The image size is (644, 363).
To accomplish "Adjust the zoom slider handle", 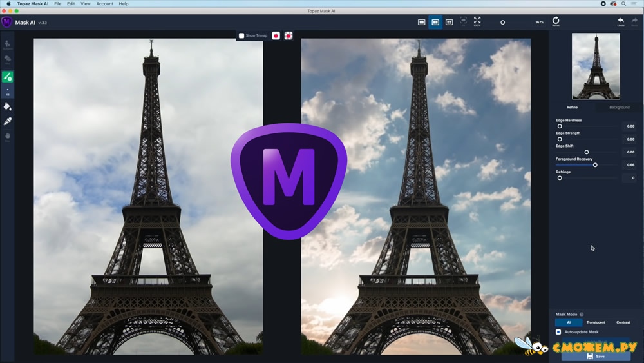I will [x=503, y=23].
